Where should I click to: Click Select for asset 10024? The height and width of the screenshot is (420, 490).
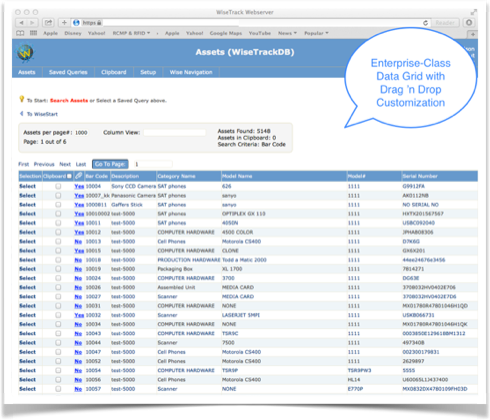point(27,278)
